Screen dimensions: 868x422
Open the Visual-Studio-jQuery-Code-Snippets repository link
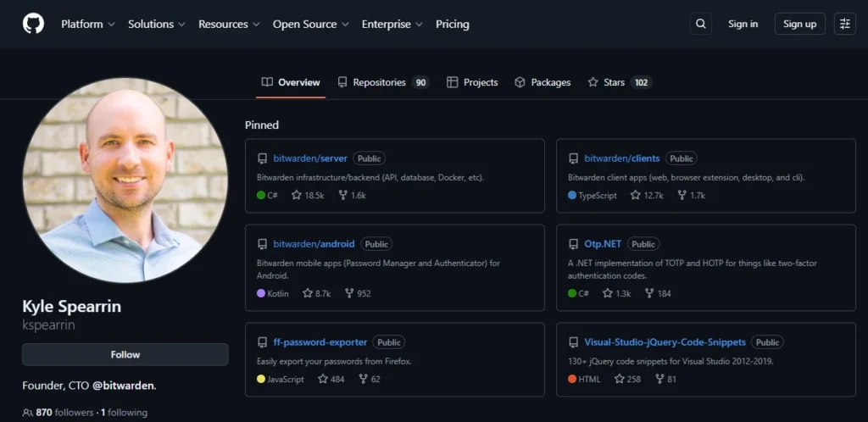click(x=665, y=342)
